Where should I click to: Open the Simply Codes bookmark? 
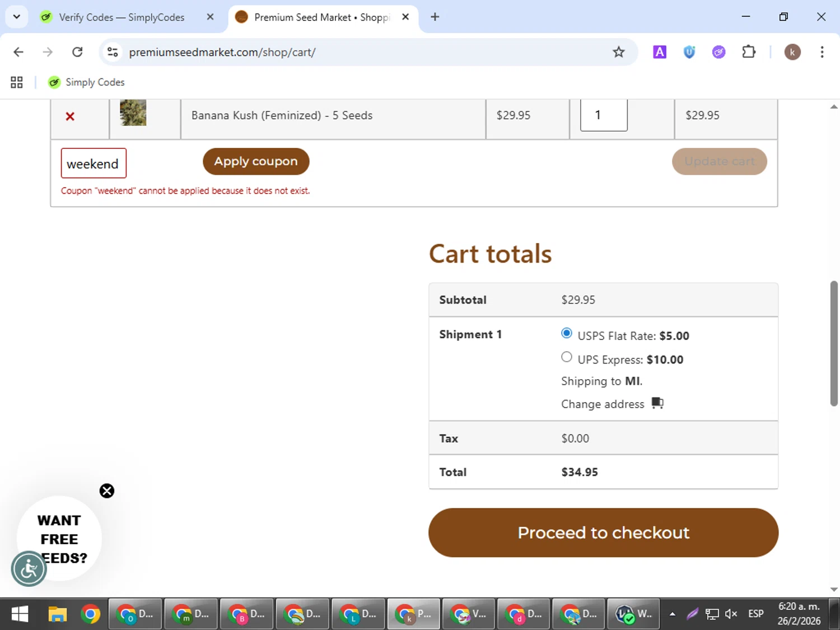(x=86, y=82)
